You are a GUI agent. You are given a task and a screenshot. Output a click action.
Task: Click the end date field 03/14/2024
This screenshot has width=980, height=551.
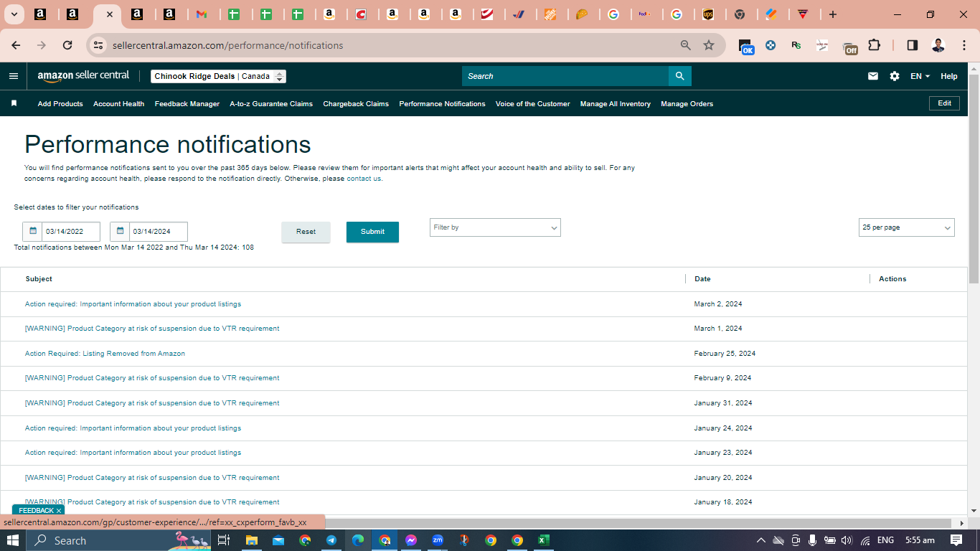click(159, 232)
